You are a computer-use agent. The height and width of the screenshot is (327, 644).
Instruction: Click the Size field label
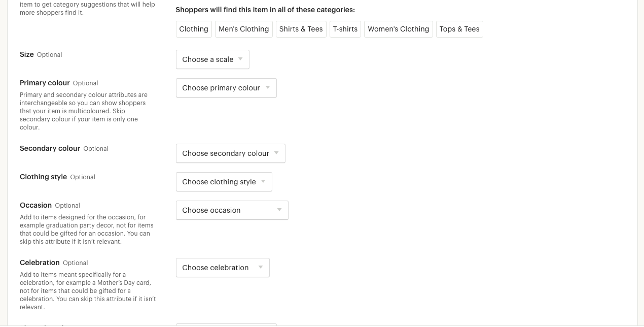27,54
